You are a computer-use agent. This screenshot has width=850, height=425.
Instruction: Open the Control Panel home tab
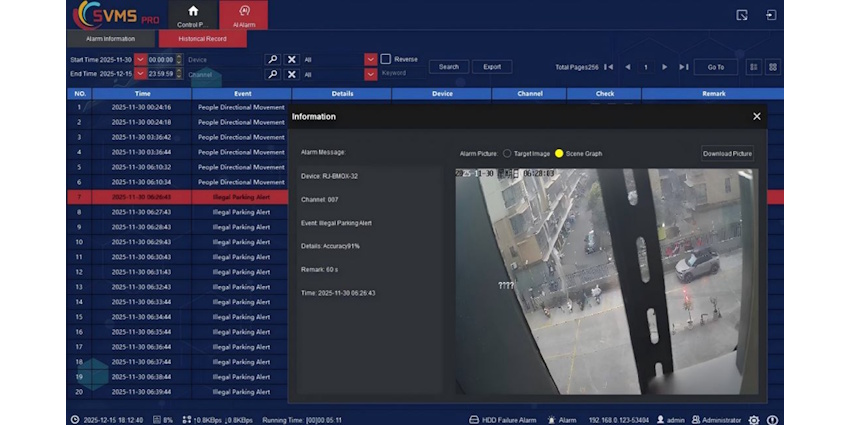point(193,14)
